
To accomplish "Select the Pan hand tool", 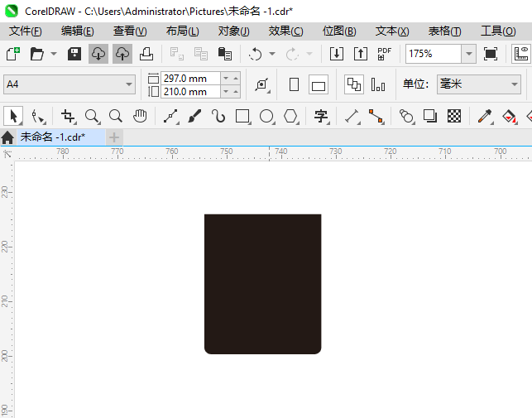I will point(140,116).
